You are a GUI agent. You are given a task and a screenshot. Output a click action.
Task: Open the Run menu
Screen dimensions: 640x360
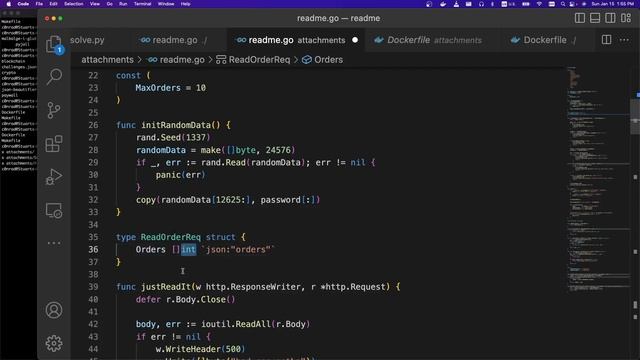[123, 4]
